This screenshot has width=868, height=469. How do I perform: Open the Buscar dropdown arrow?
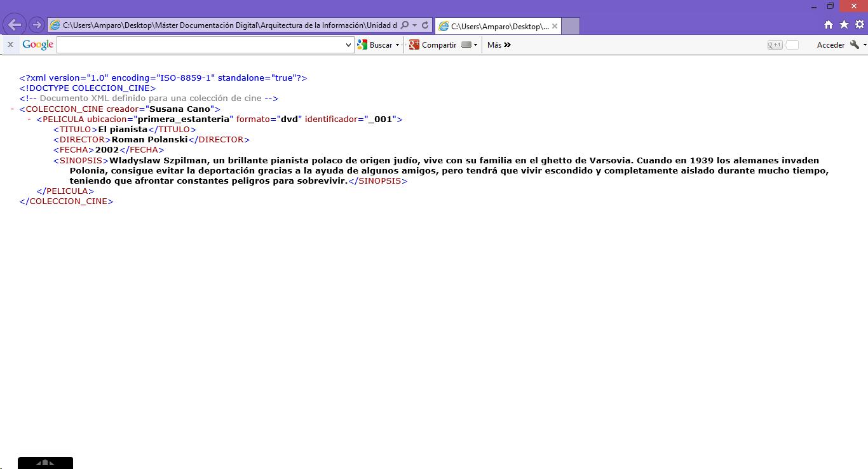point(397,44)
